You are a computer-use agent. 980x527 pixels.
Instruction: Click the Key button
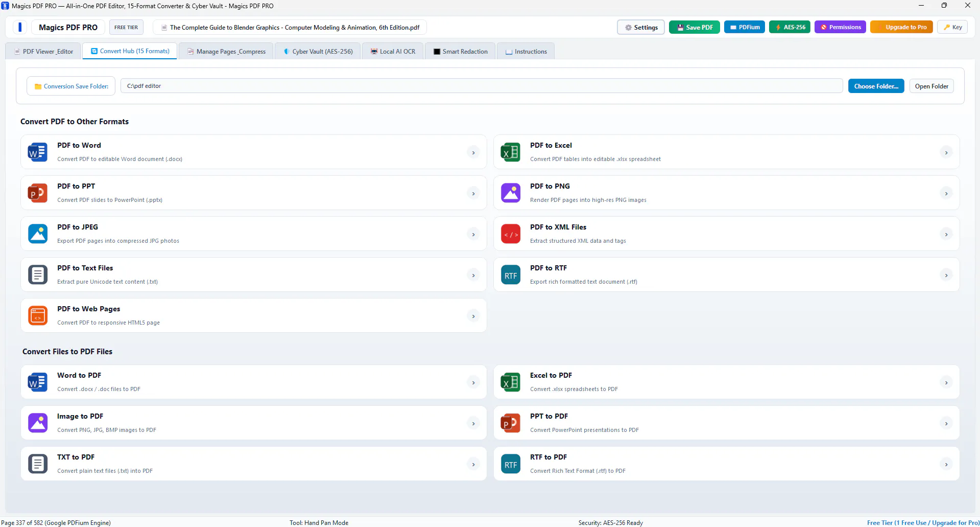pos(952,27)
